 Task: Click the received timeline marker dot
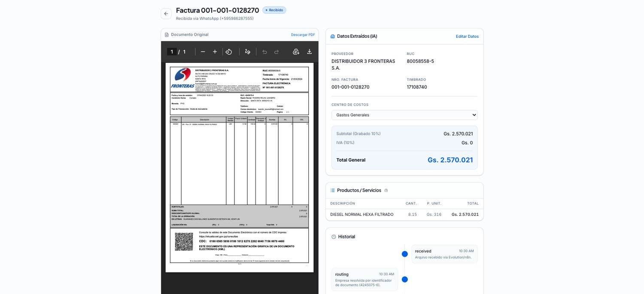404,254
